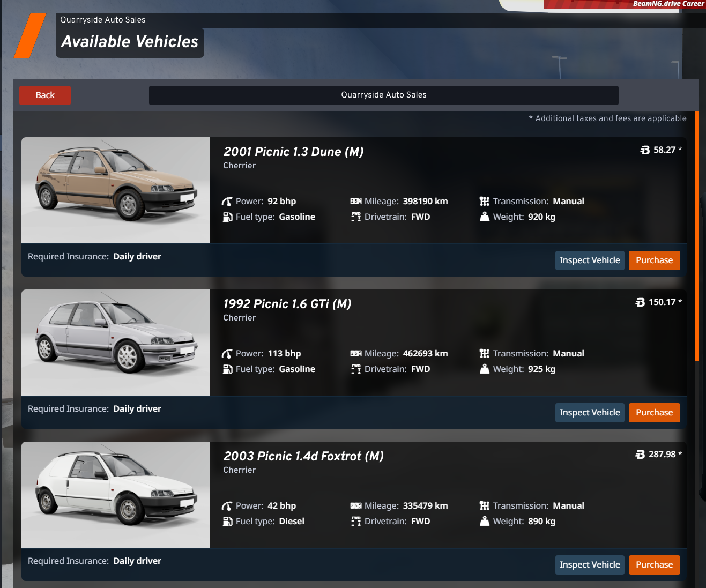This screenshot has height=588, width=706.
Task: Click the white Picnic Foxtrot van thumbnail
Action: pyautogui.click(x=116, y=495)
